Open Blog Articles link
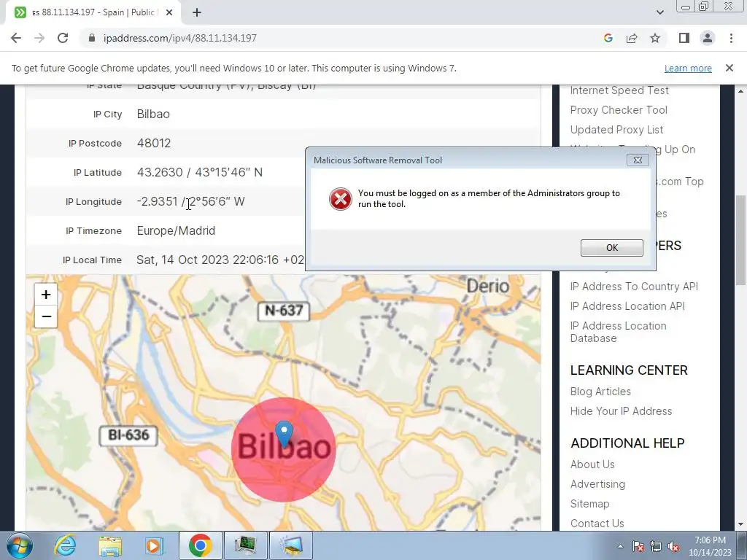 [x=600, y=392]
